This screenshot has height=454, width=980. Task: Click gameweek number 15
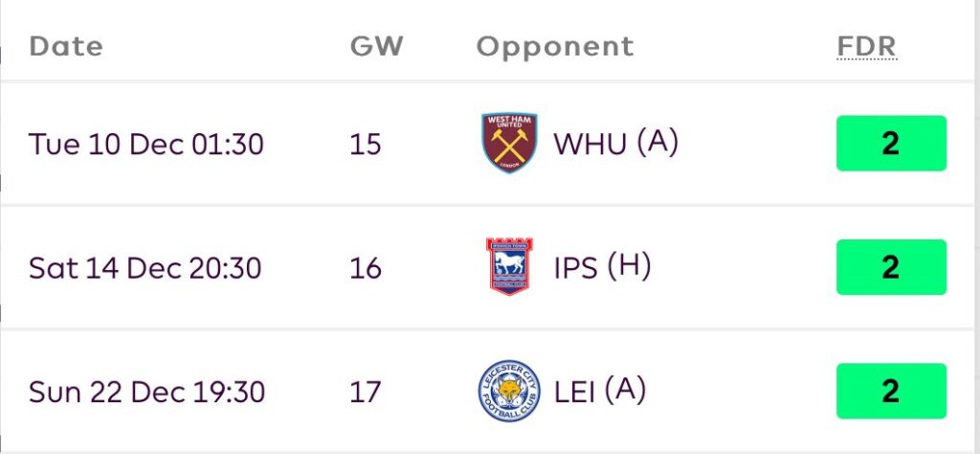click(366, 144)
